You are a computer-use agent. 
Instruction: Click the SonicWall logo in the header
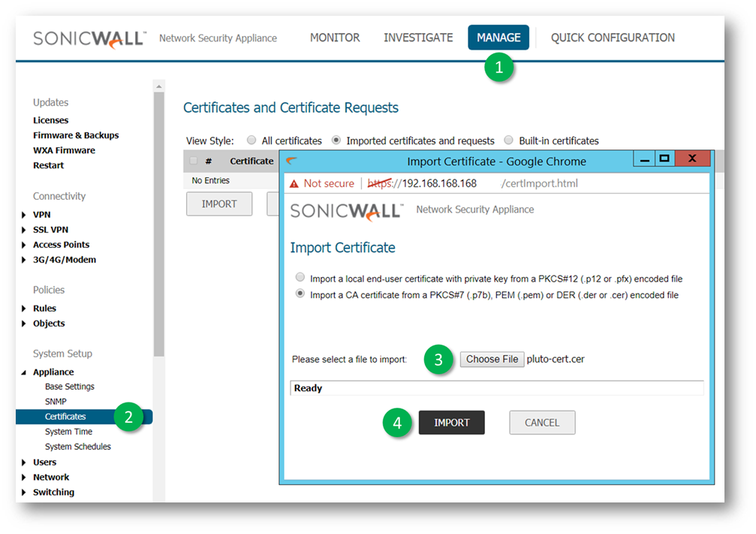(x=89, y=38)
